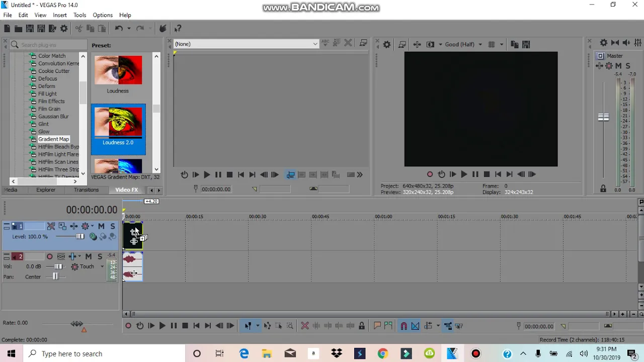Lock the selected event with padlock icon
Viewport: 644px width, 362px height.
362,326
